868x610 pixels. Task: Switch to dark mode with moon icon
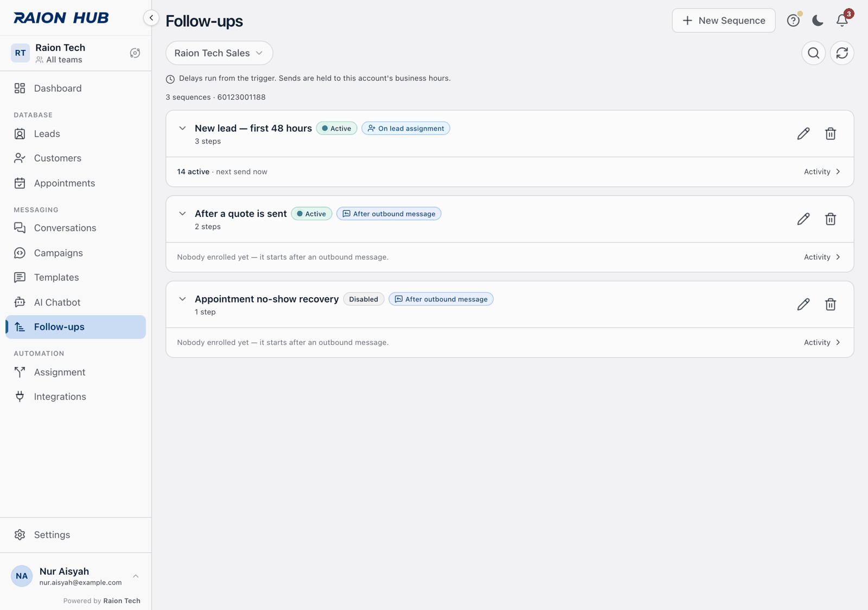[818, 21]
